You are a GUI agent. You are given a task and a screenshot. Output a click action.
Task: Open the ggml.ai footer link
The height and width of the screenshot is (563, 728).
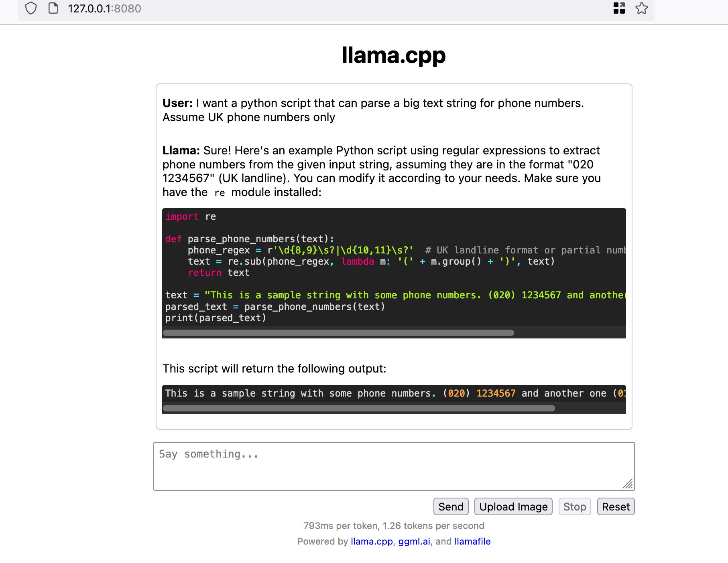coord(414,541)
